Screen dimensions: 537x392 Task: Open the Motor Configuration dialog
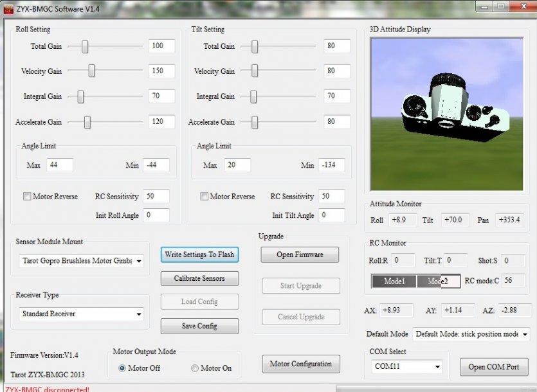300,364
